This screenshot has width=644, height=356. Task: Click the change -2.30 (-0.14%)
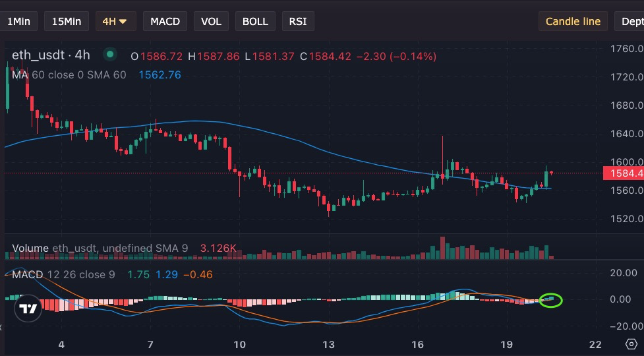[396, 56]
